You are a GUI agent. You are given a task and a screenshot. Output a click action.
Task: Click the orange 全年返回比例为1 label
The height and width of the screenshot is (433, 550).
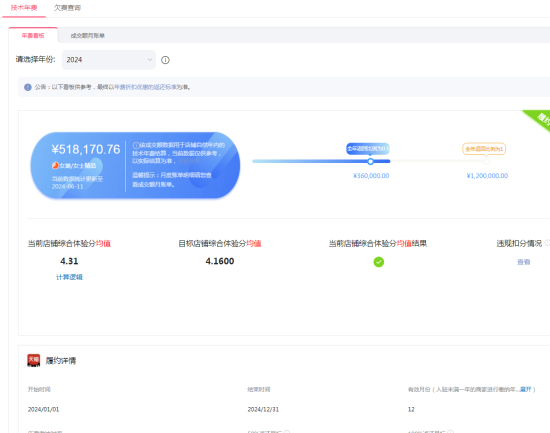coord(484,149)
